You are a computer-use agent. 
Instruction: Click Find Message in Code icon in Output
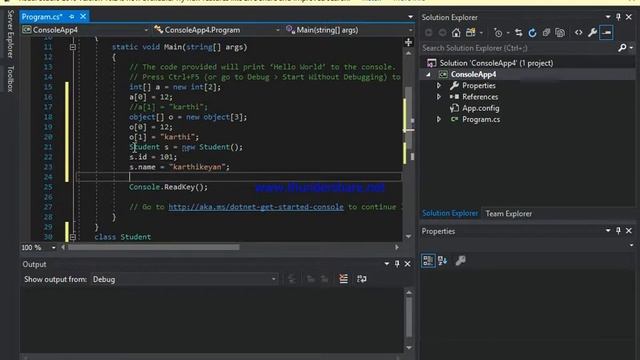click(292, 279)
